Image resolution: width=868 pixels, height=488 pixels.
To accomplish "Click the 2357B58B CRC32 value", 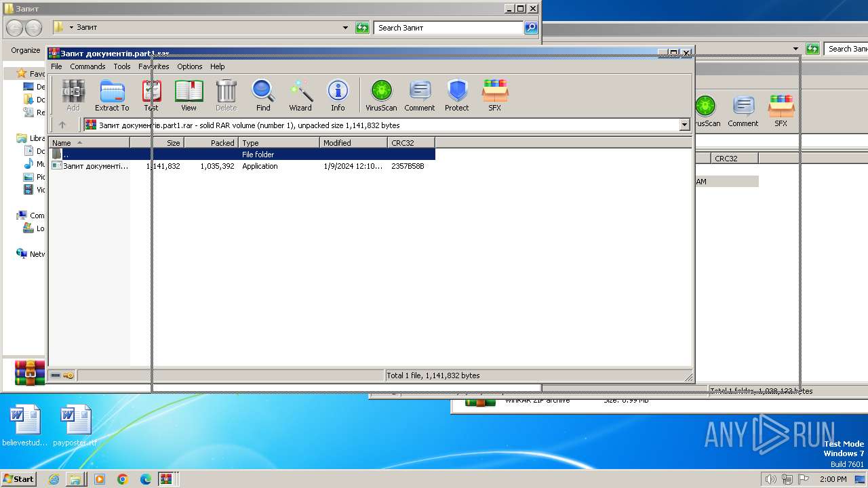I will (408, 166).
